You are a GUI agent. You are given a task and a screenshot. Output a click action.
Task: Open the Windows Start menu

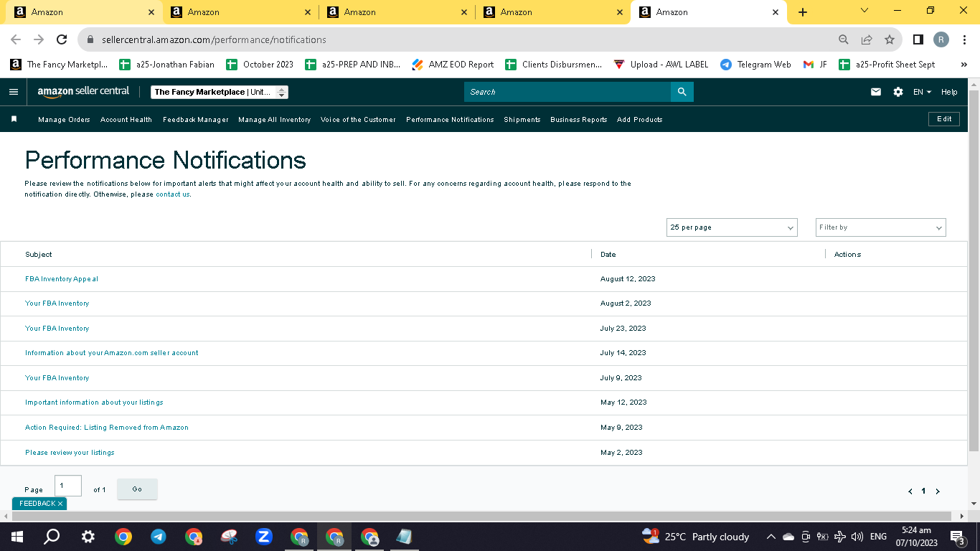click(17, 537)
